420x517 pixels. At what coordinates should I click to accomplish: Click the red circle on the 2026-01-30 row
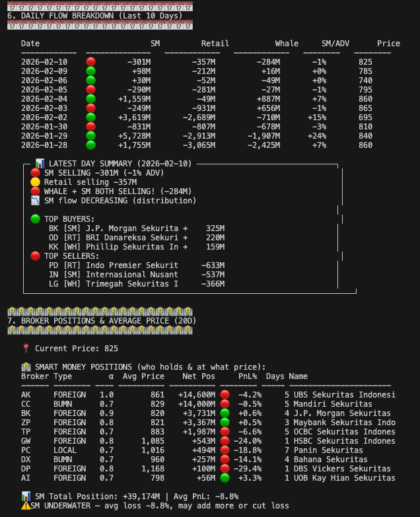tap(90, 127)
